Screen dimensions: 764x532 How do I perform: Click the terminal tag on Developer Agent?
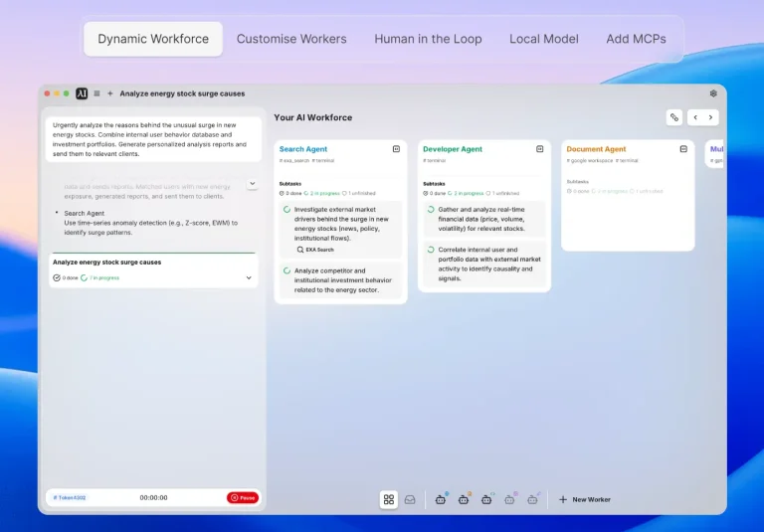click(x=435, y=161)
